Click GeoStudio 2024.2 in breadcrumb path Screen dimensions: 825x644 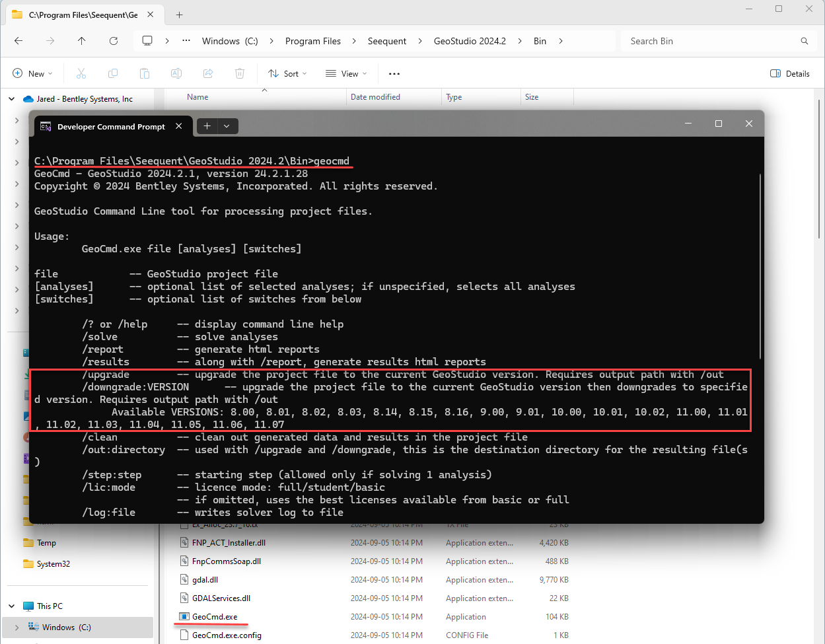pos(470,41)
